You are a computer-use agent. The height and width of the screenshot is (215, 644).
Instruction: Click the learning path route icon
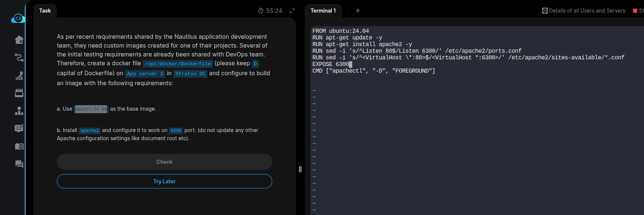[x=19, y=58]
